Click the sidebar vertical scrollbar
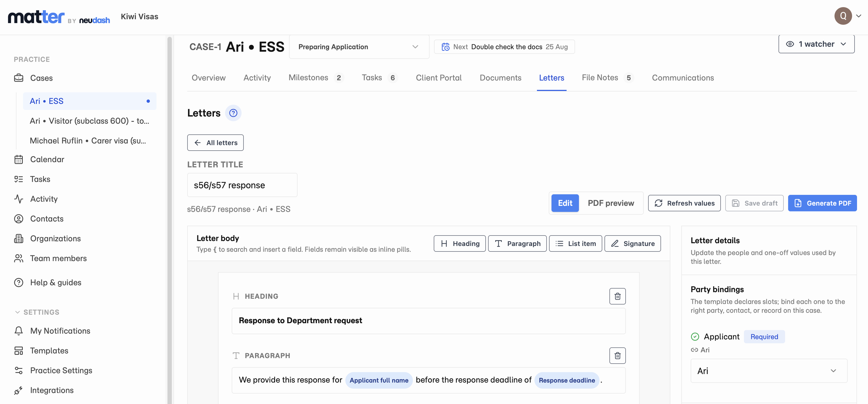This screenshot has width=868, height=404. pos(169,219)
